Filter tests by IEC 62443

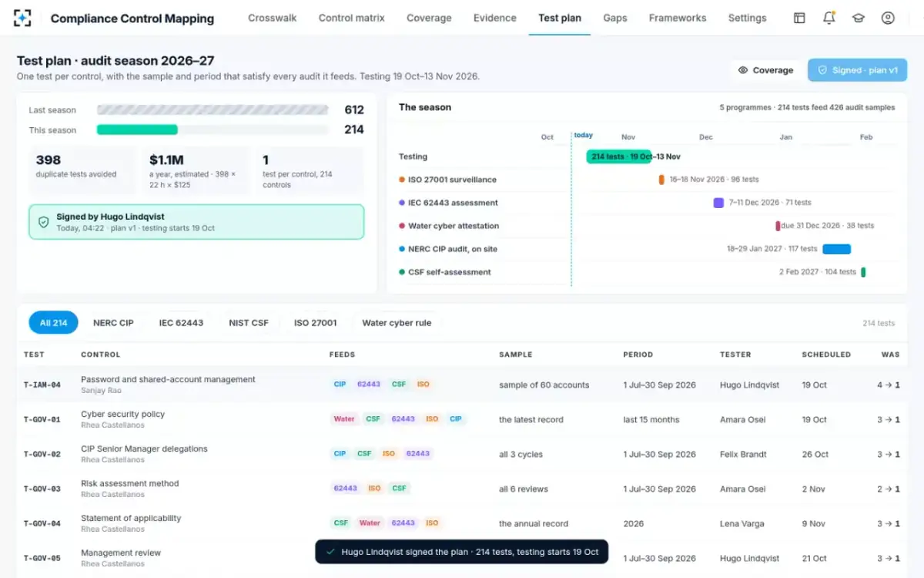[181, 323]
